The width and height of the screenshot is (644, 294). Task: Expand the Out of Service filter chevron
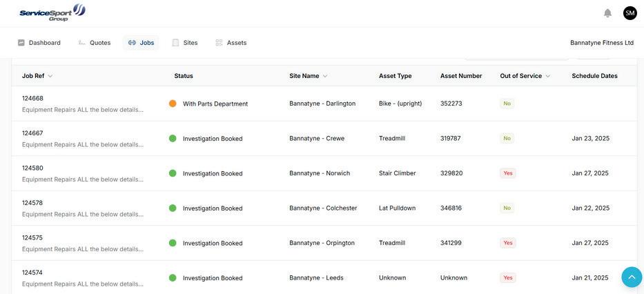point(548,76)
